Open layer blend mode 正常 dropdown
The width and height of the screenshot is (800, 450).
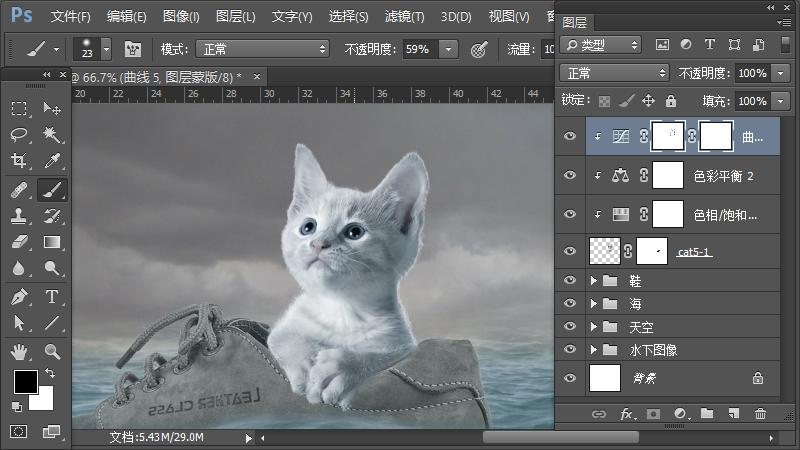[x=614, y=73]
